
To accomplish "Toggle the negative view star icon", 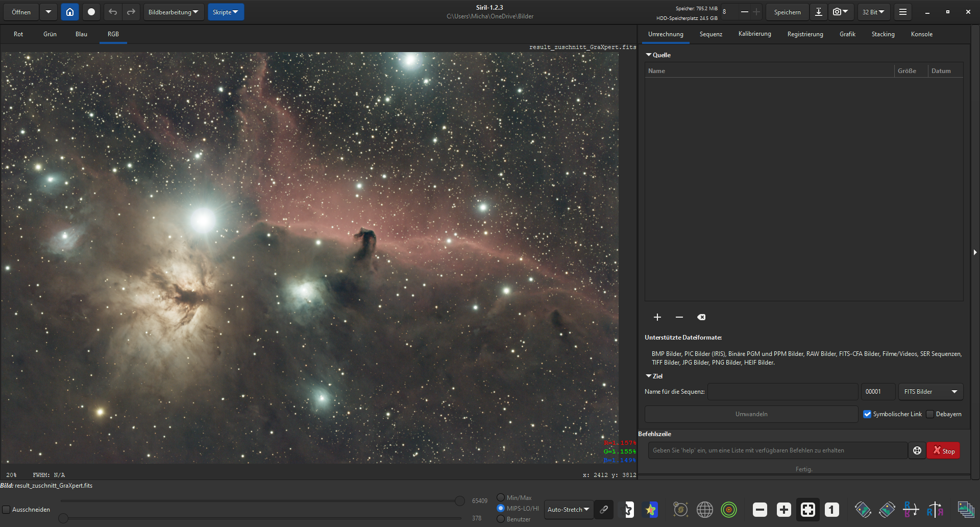I will click(x=628, y=510).
